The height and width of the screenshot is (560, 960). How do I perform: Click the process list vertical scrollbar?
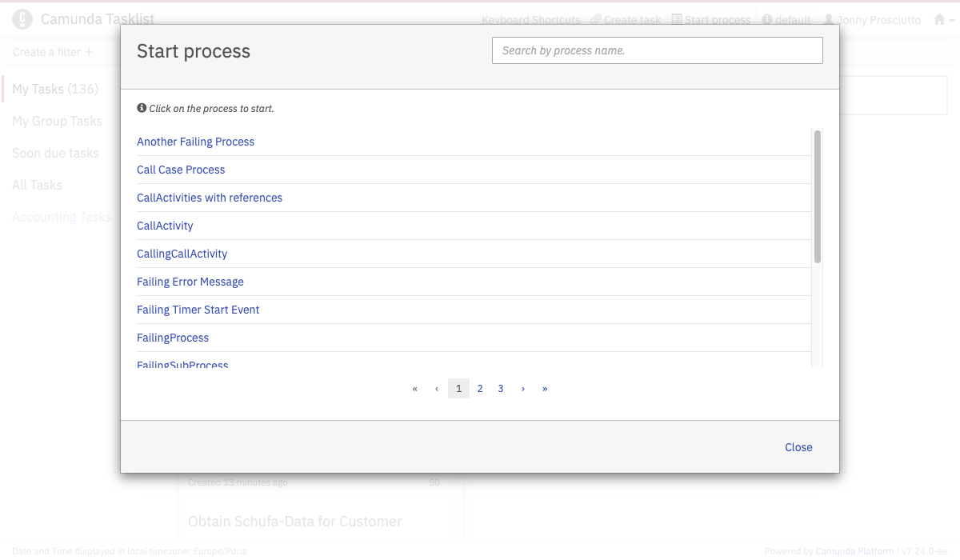coord(817,197)
